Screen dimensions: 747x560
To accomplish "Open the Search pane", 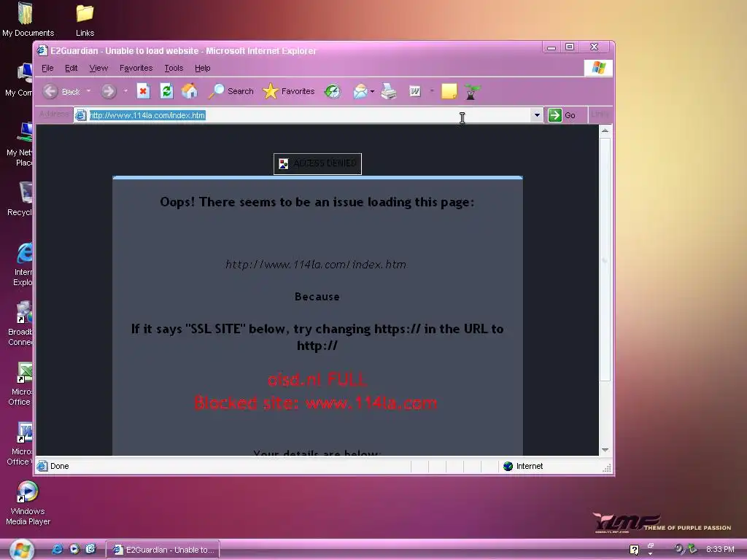I will point(231,91).
